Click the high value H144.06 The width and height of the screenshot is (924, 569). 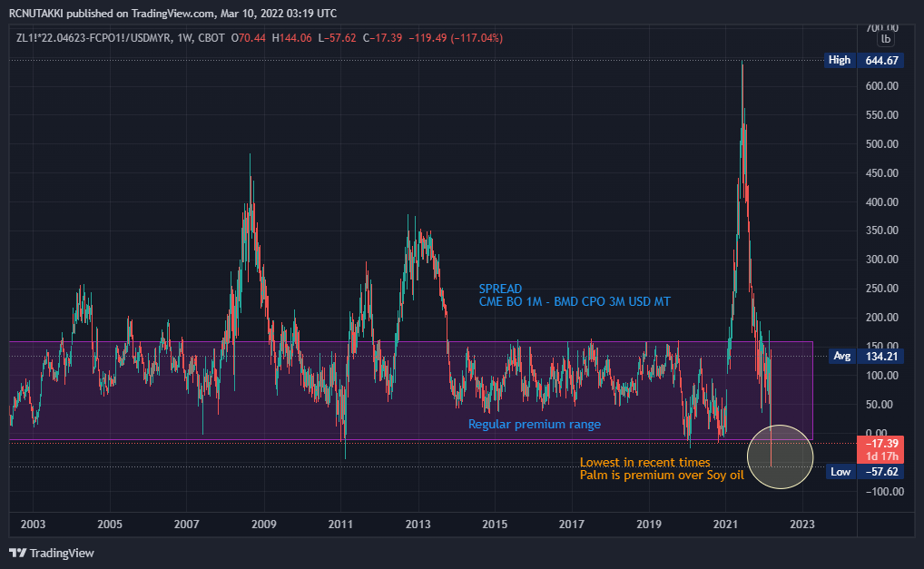coord(291,38)
